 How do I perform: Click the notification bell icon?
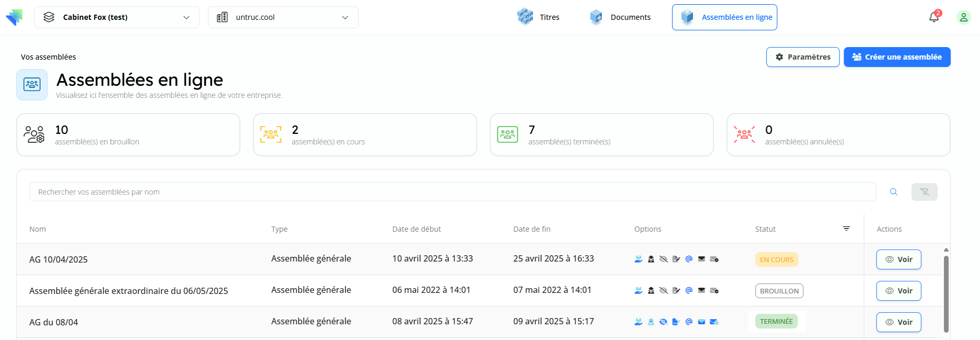point(933,17)
